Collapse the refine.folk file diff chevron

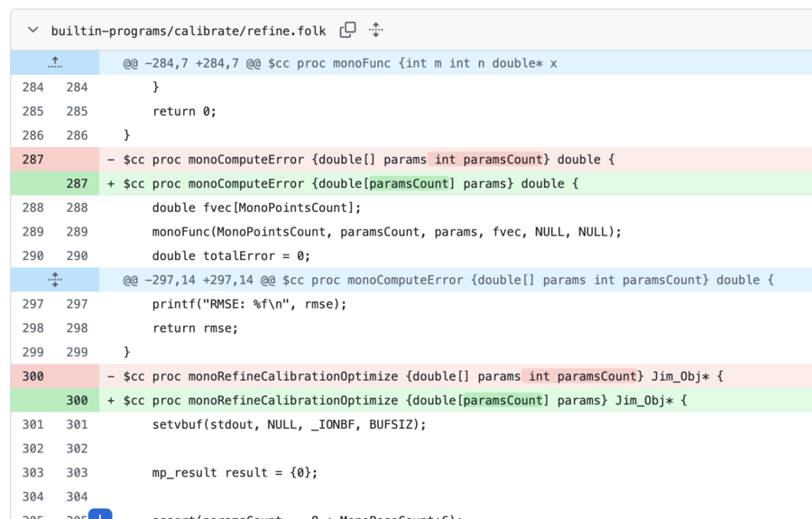[32, 30]
